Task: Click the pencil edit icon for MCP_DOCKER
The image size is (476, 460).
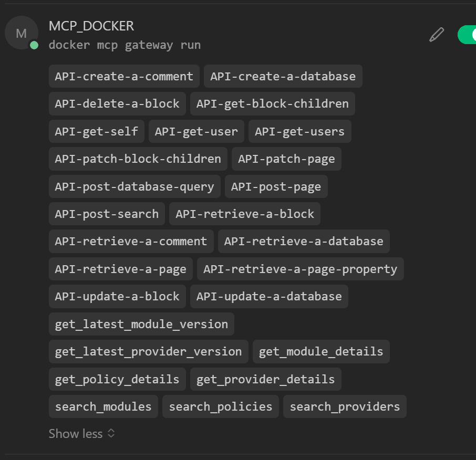Action: 436,35
